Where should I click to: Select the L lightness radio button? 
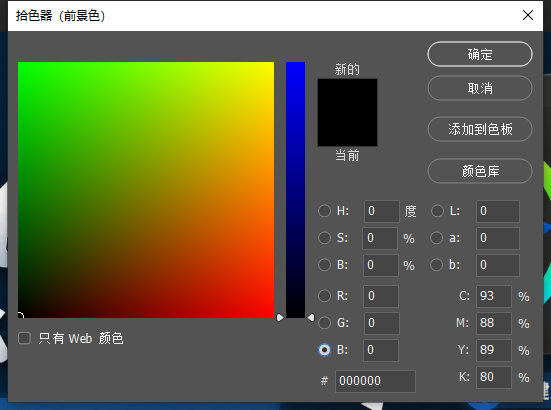point(437,211)
